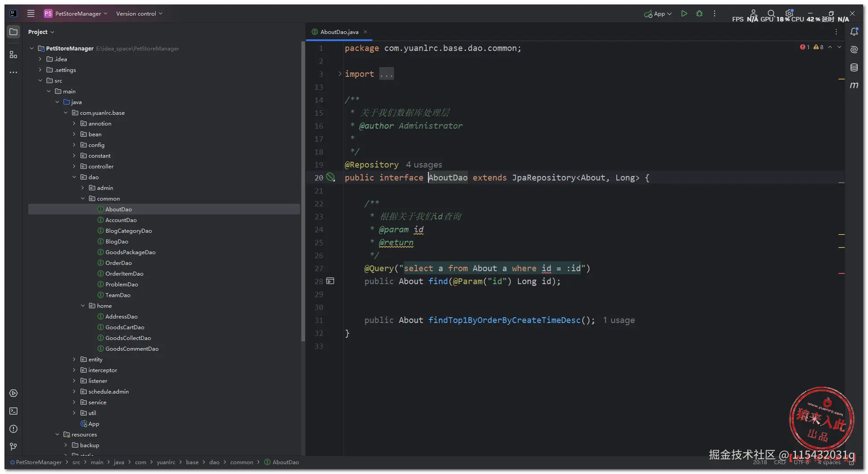Debug the App configuration

(x=699, y=13)
